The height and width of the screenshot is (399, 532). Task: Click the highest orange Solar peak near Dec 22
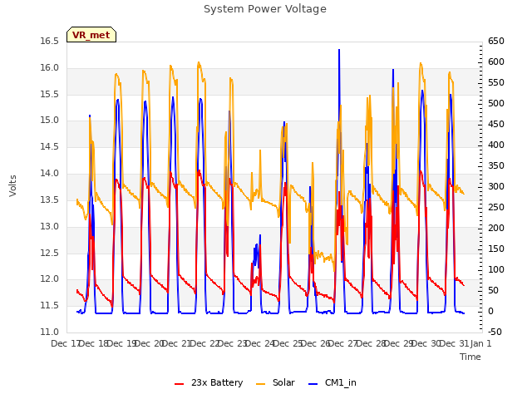199,62
